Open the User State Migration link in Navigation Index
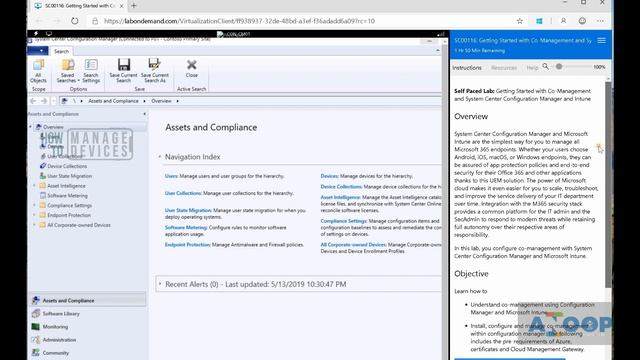Screen dimensions: 640x360 tap(189, 210)
